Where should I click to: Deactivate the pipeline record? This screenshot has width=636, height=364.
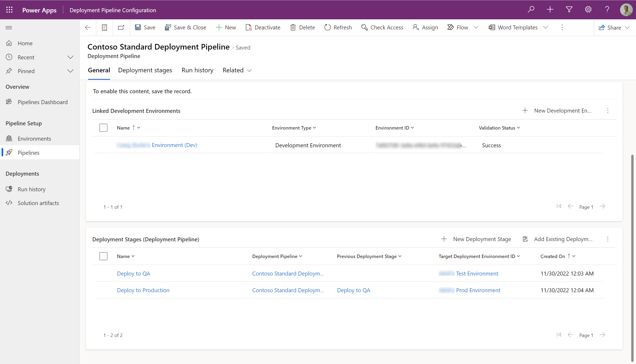tap(263, 27)
